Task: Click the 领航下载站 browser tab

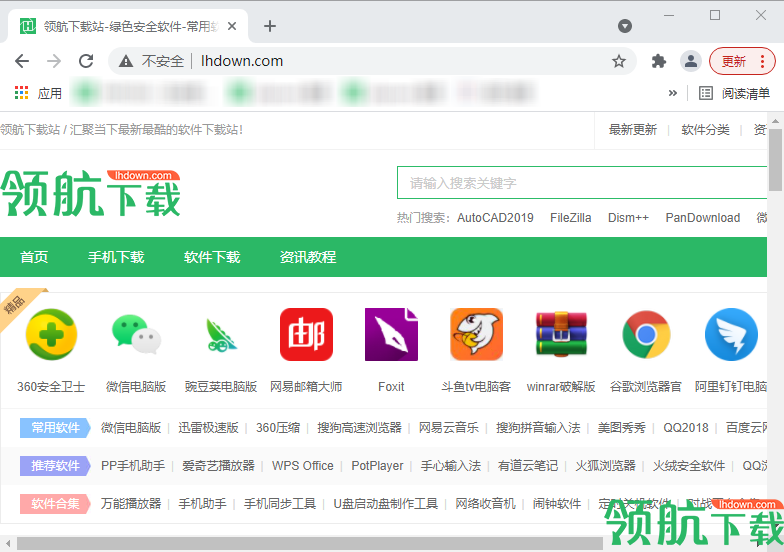Action: point(128,26)
